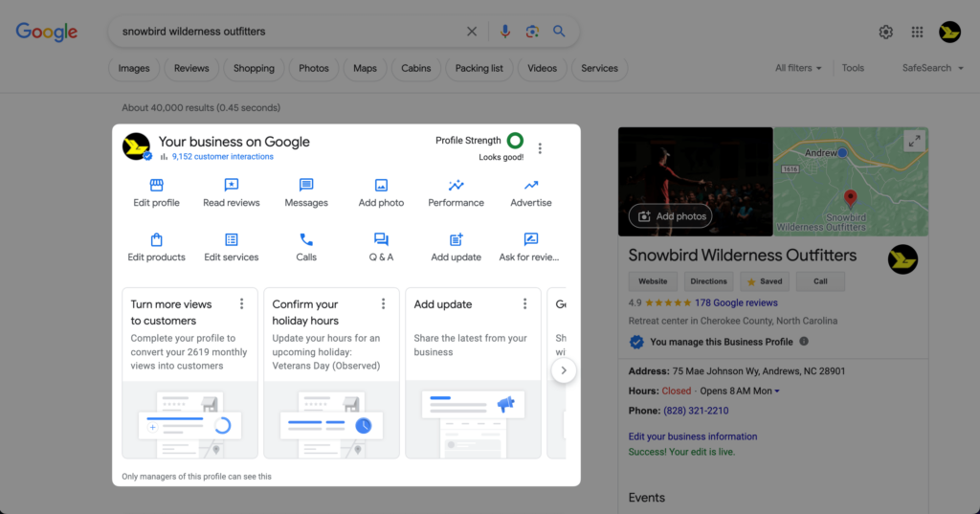Open Edit services
980x514 pixels.
(232, 247)
